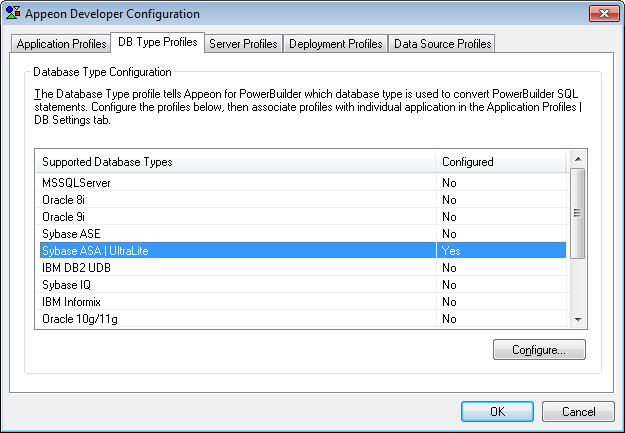Click the Cancel button
Image resolution: width=625 pixels, height=433 pixels.
pyautogui.click(x=578, y=411)
